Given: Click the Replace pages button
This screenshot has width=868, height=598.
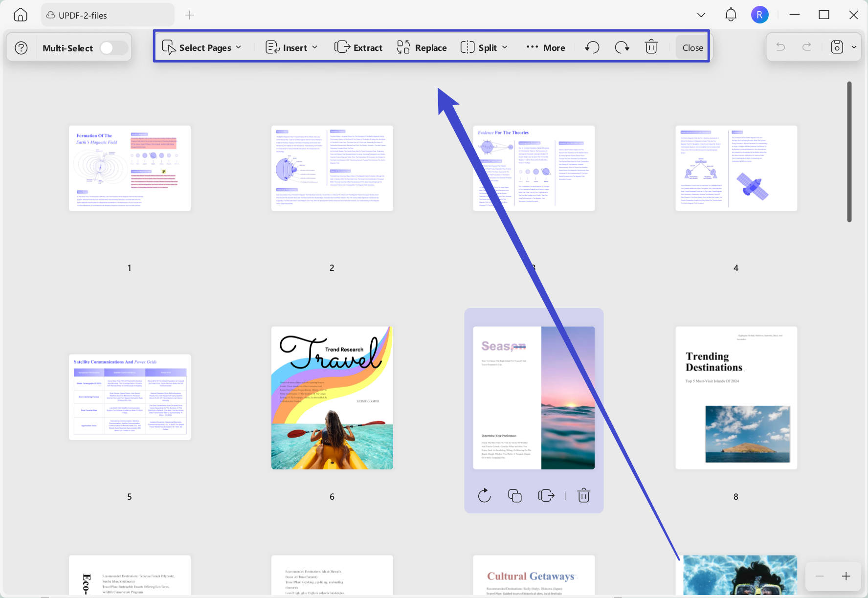Looking at the screenshot, I should coord(422,47).
